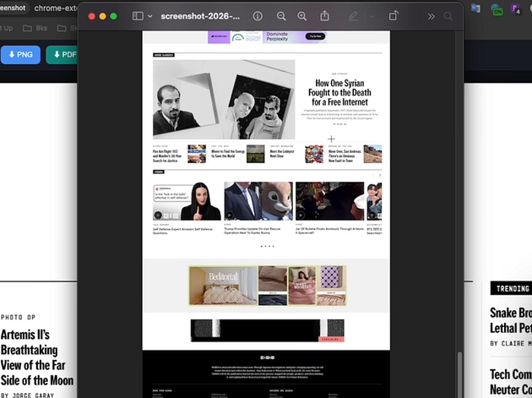
Task: Expand the toolbar overflow double chevron
Action: (x=432, y=16)
